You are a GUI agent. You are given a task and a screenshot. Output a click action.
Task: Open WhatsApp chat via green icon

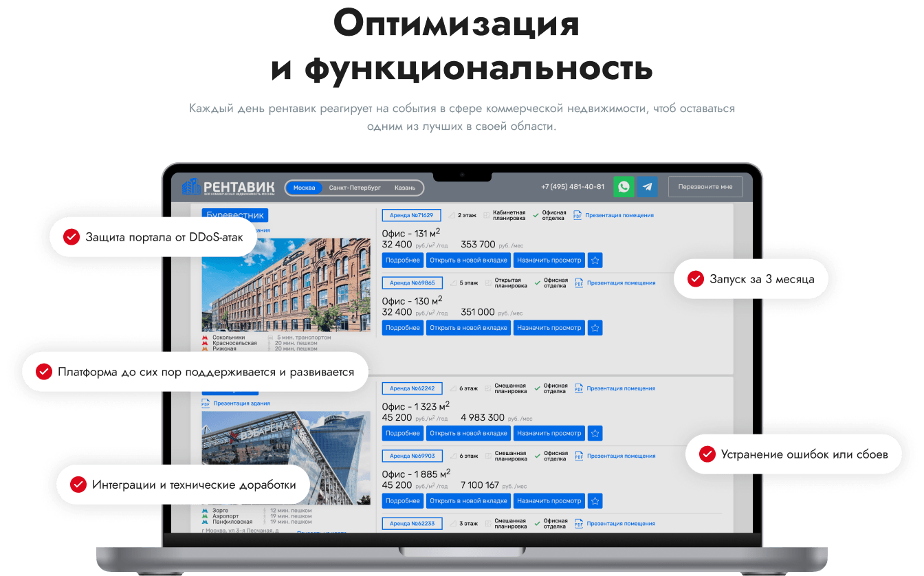coord(624,187)
